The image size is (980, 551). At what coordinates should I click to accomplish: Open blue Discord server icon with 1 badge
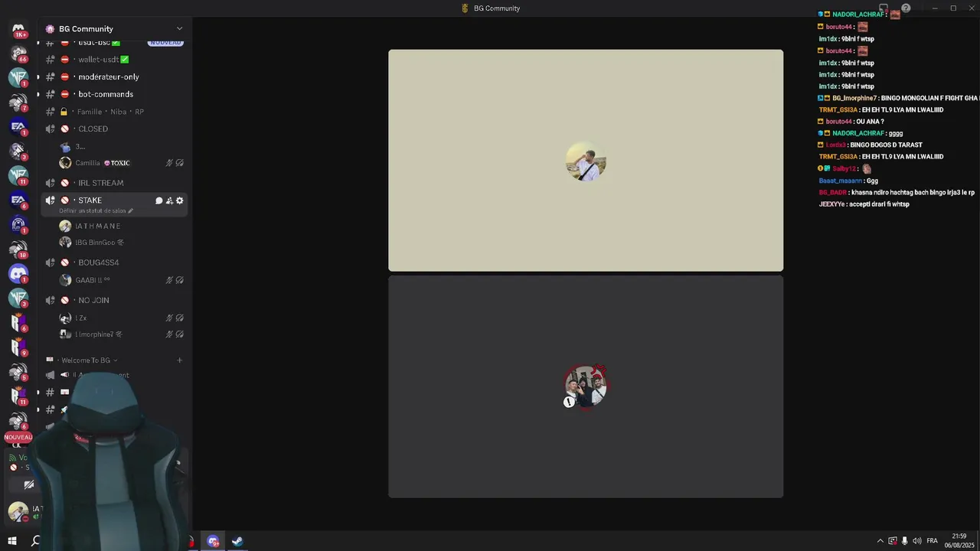click(18, 273)
